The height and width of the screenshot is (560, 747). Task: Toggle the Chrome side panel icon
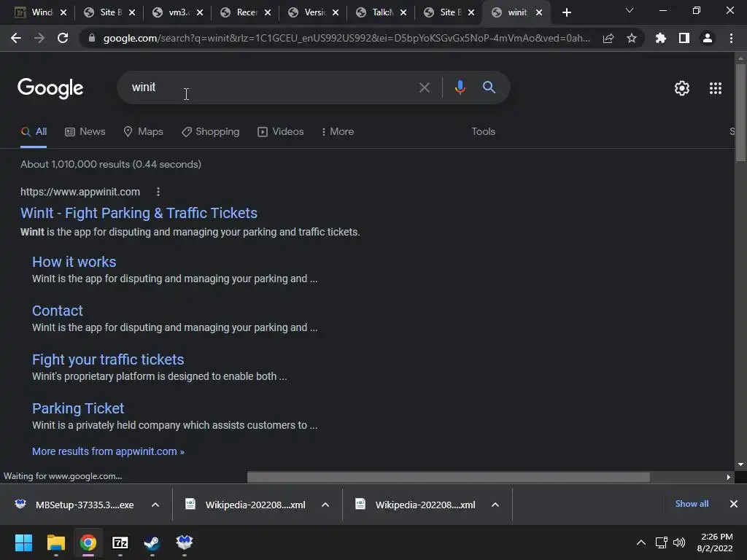684,38
